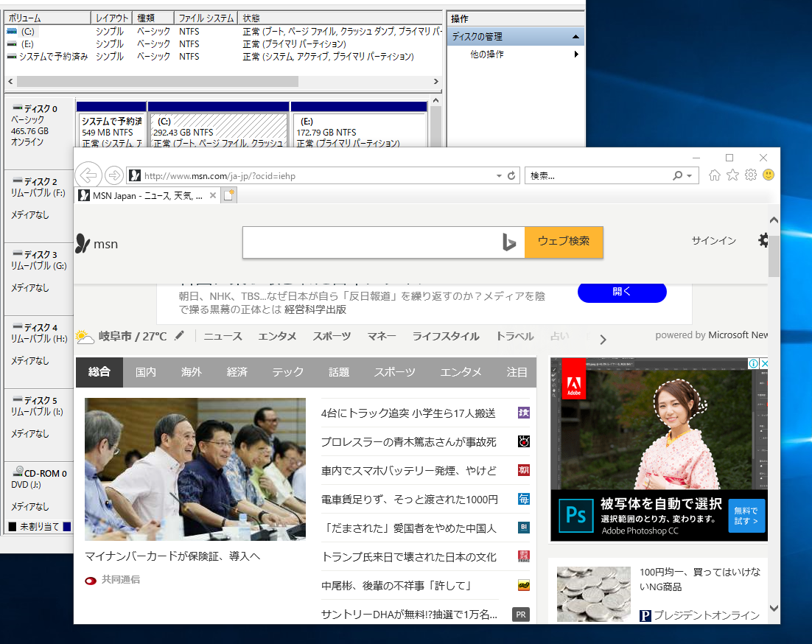The height and width of the screenshot is (644, 812).
Task: Open the トラベル navigation link
Action: [x=515, y=336]
